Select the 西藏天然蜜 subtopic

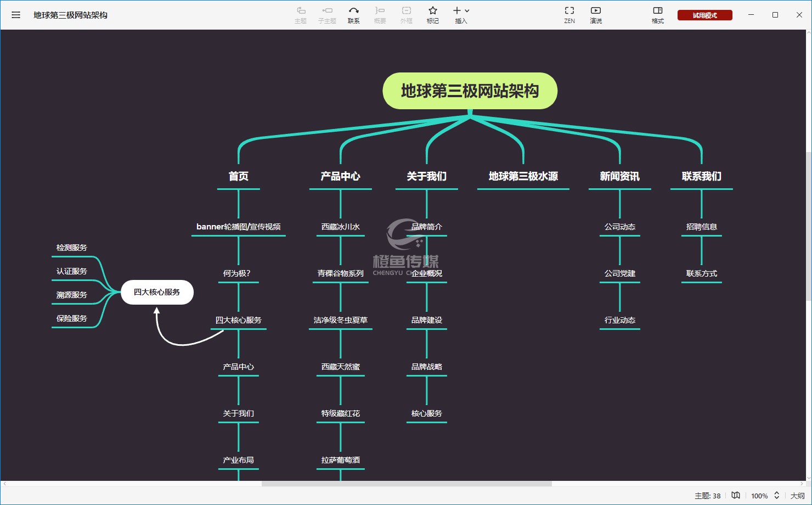(341, 367)
